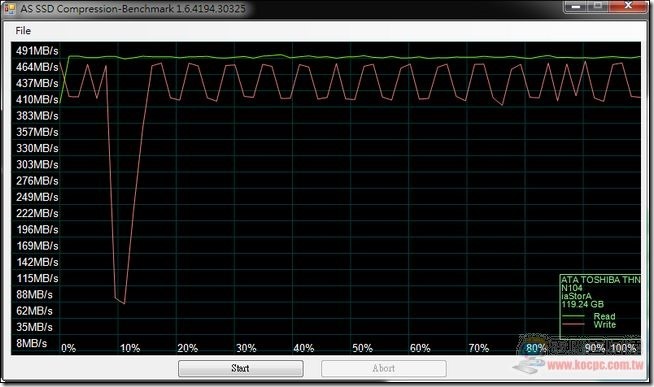Click the 50% marker on x-axis
The image size is (654, 387).
pyautogui.click(x=362, y=348)
